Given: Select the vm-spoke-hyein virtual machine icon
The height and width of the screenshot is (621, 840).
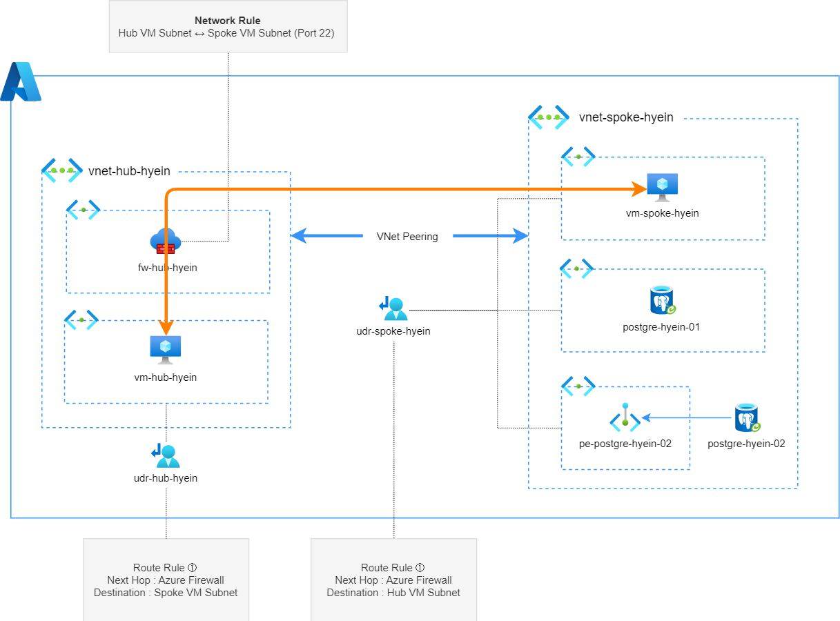Looking at the screenshot, I should click(661, 184).
